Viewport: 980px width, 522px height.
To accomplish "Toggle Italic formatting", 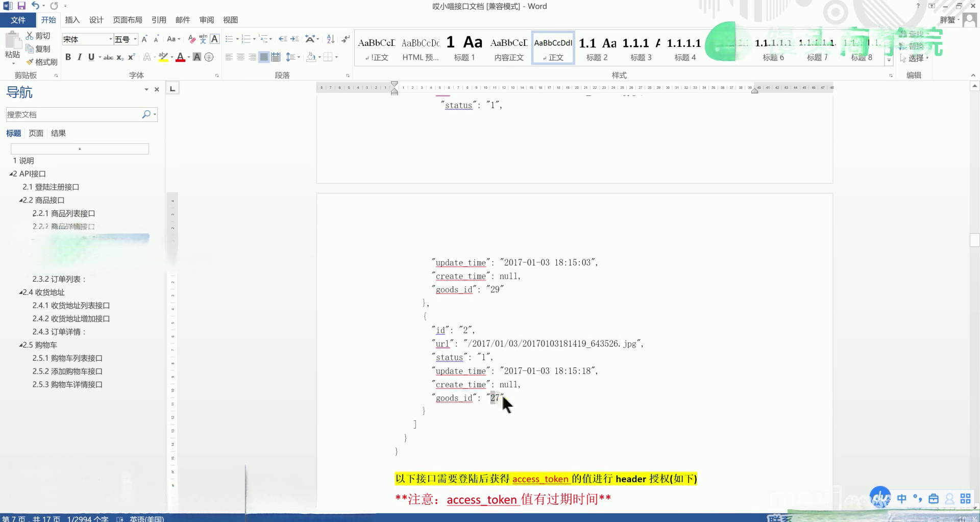I will (x=80, y=57).
